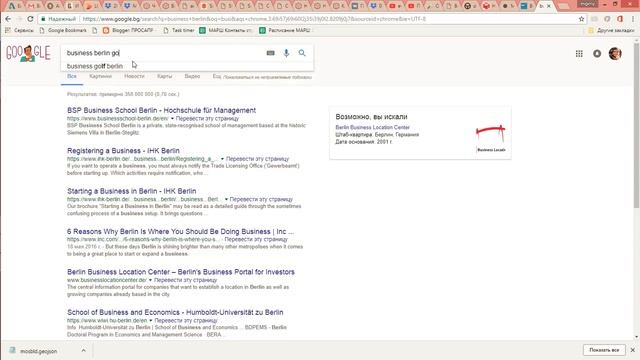Open the Расписание МАРШ bookmark

tap(285, 30)
